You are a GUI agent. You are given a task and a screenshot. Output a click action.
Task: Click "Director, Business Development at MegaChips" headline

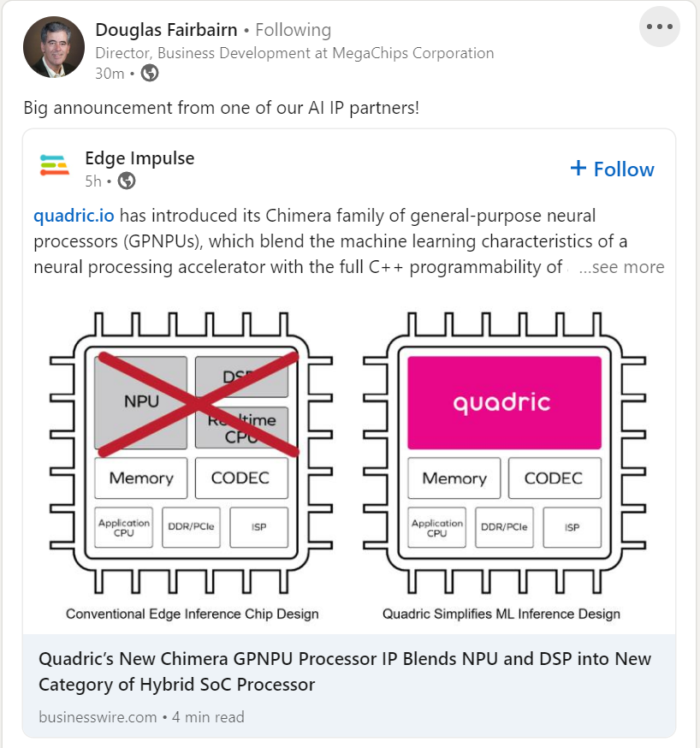(x=294, y=53)
